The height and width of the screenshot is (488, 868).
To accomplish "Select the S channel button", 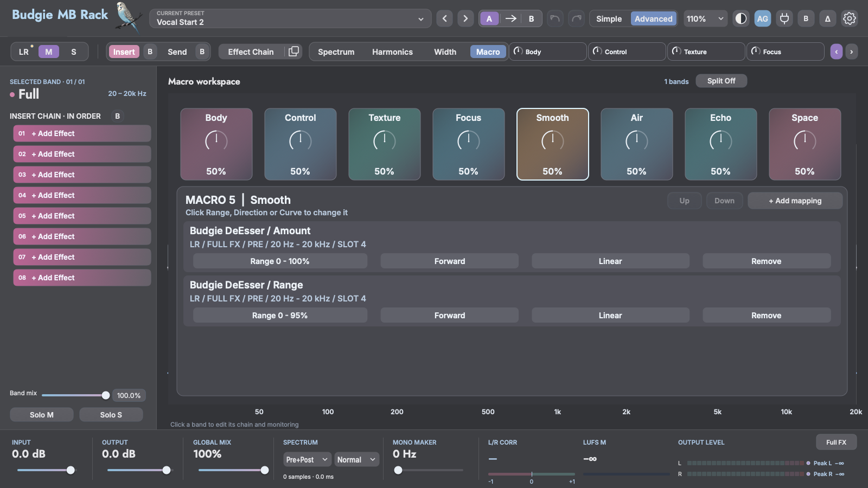I will click(x=74, y=52).
